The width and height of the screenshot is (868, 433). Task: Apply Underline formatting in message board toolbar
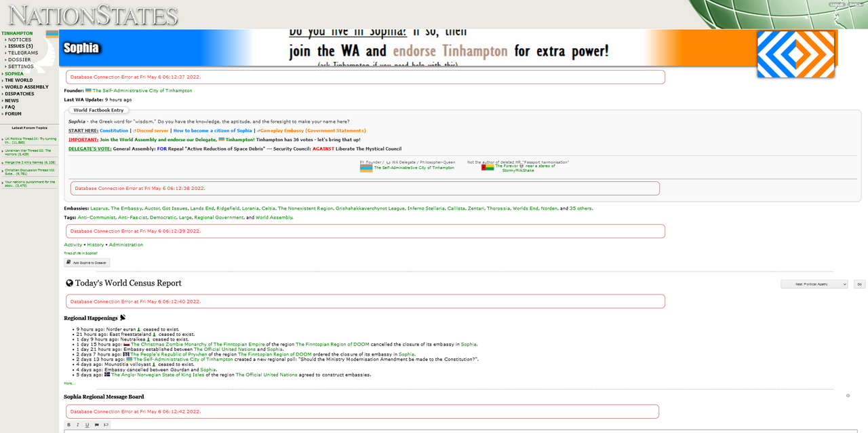point(87,425)
